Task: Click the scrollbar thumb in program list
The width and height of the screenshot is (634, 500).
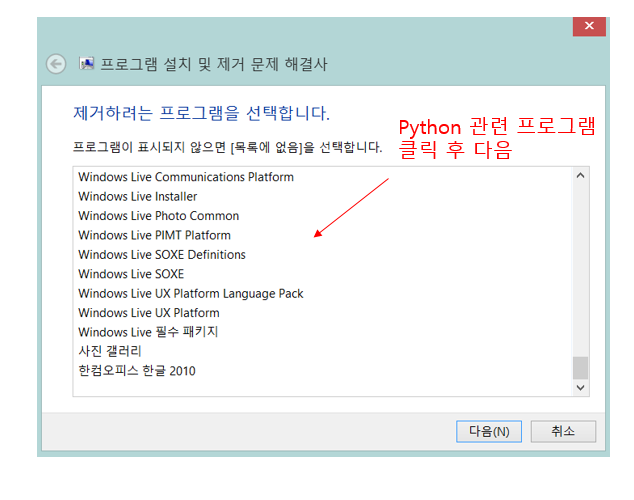Action: pyautogui.click(x=581, y=368)
